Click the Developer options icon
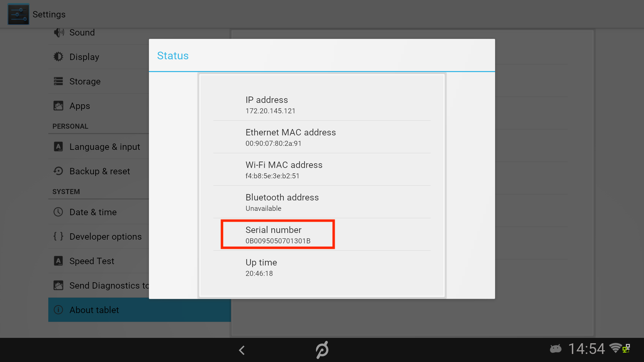Image resolution: width=644 pixels, height=362 pixels. [58, 236]
